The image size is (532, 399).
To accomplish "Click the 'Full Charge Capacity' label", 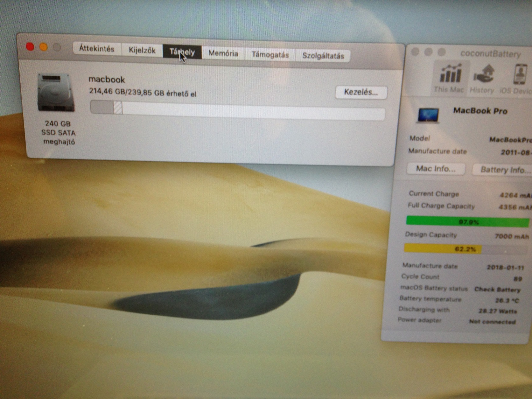I will pyautogui.click(x=441, y=206).
